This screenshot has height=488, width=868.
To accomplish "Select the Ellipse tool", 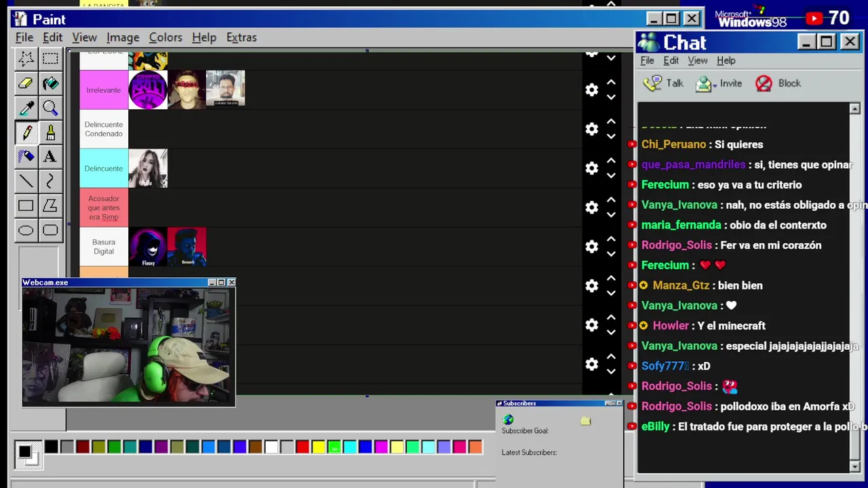I will point(26,230).
